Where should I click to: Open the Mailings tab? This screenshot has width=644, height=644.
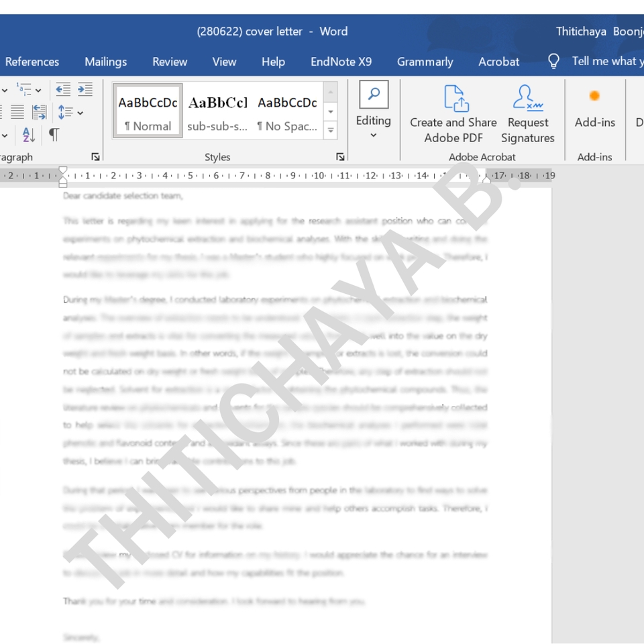(x=105, y=62)
